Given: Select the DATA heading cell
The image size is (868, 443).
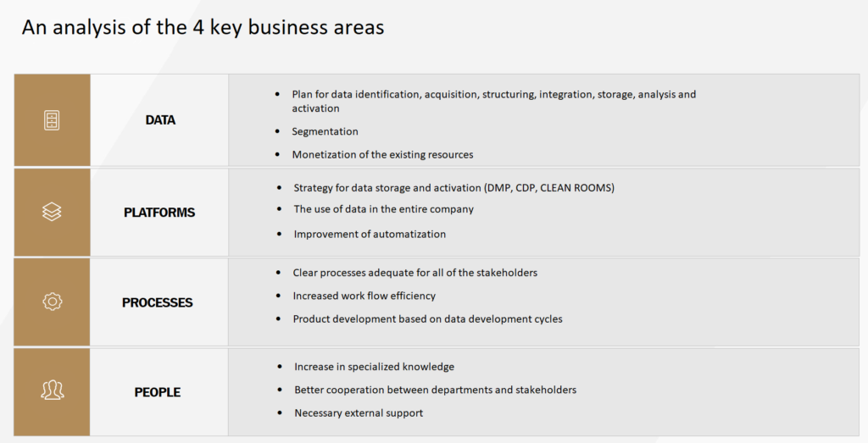Looking at the screenshot, I should pyautogui.click(x=159, y=120).
